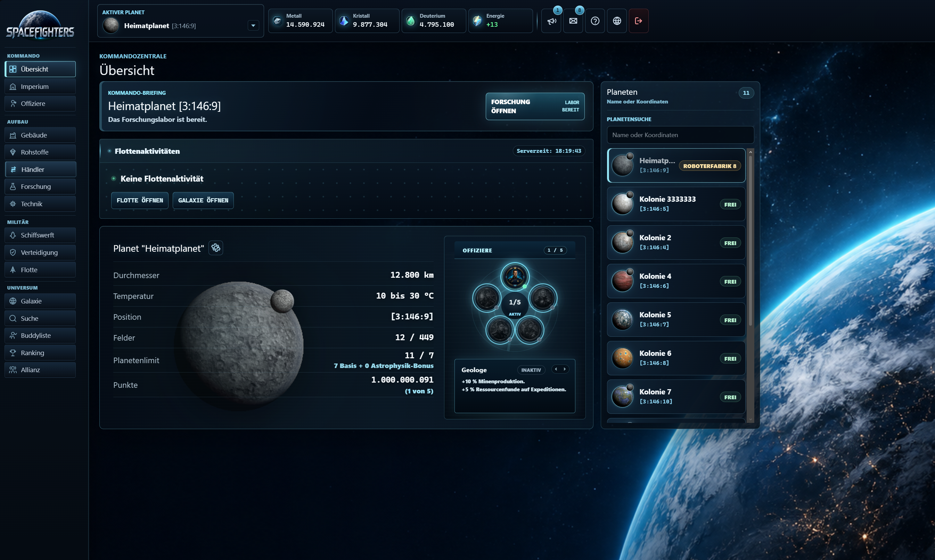
Task: Focus the planet search input field
Action: coord(680,135)
